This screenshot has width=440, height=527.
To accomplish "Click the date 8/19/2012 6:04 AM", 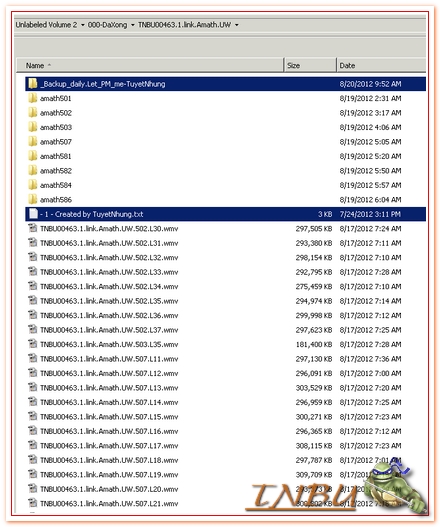I will tap(370, 199).
